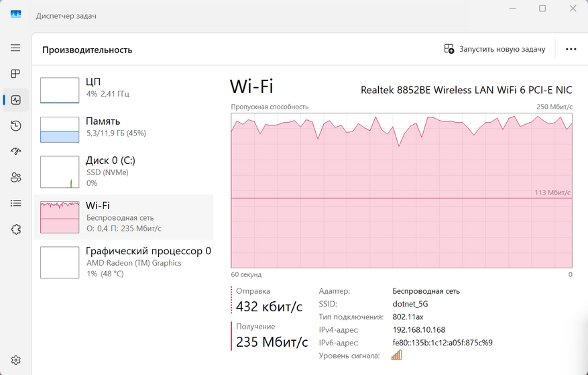Click the Получение 235 Мбит/с value
588x375 pixels.
(x=270, y=341)
